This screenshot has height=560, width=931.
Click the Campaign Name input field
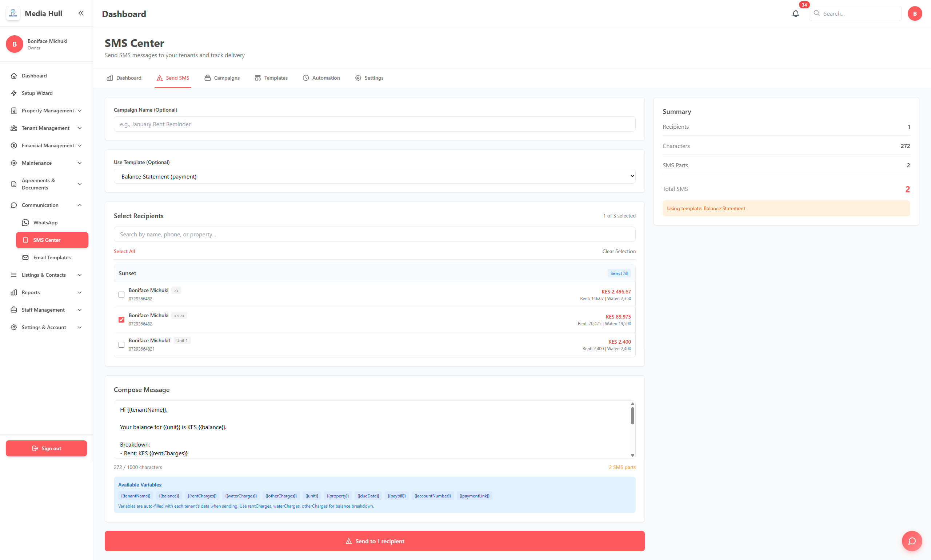click(374, 124)
